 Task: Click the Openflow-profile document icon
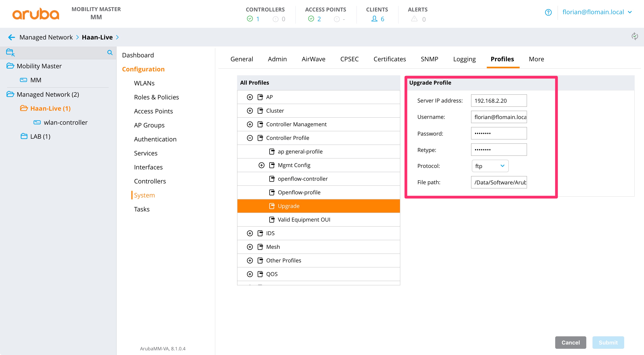click(x=272, y=192)
